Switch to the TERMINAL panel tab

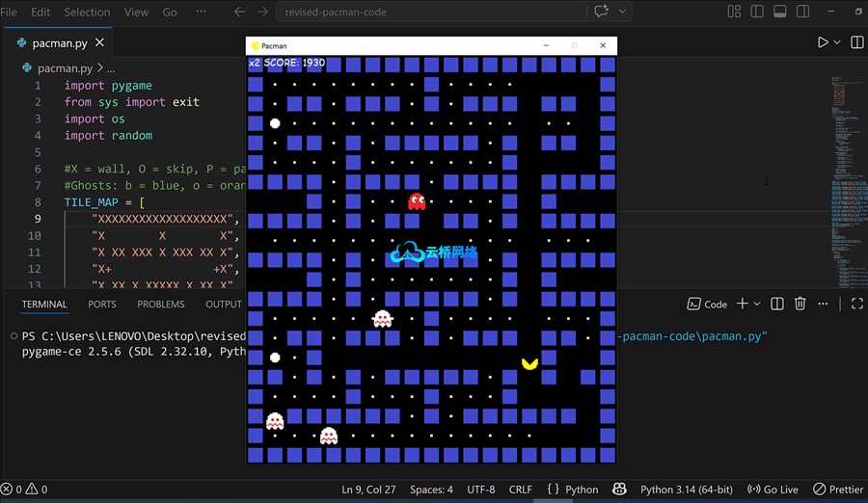click(44, 304)
